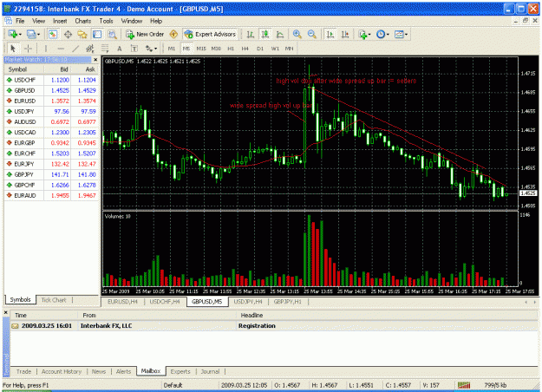Toggle Auto Scroll chart icon
The image size is (542, 392).
tap(330, 34)
